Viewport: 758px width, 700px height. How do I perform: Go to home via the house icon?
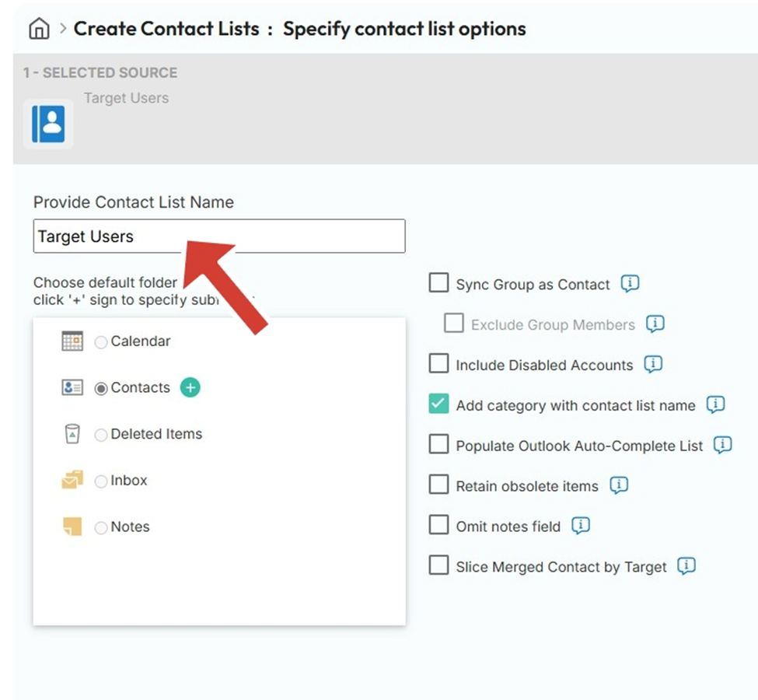[x=39, y=29]
